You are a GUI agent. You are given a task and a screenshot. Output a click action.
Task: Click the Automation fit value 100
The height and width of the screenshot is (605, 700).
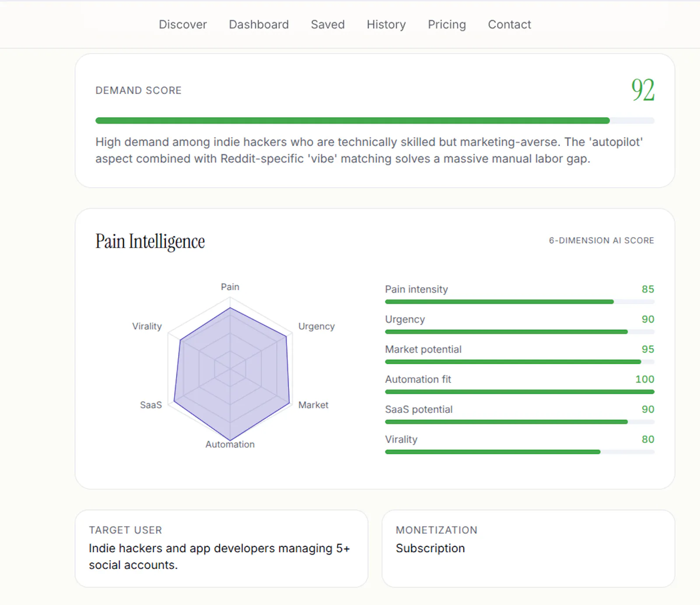click(645, 379)
